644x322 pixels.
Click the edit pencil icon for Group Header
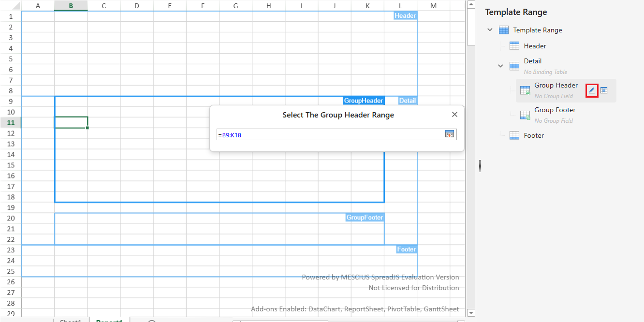pos(592,90)
